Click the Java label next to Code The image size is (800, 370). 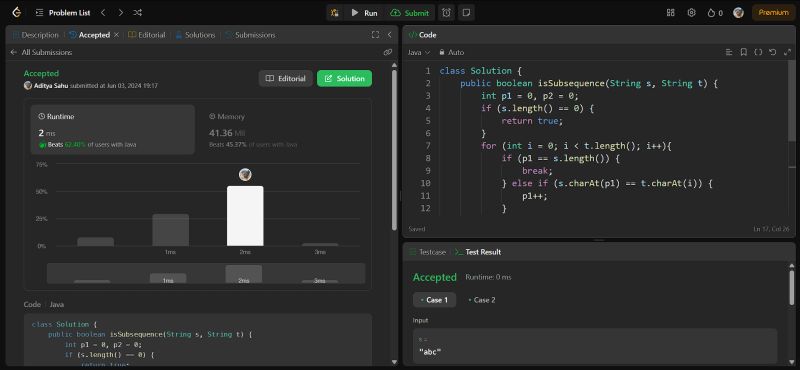coord(57,304)
